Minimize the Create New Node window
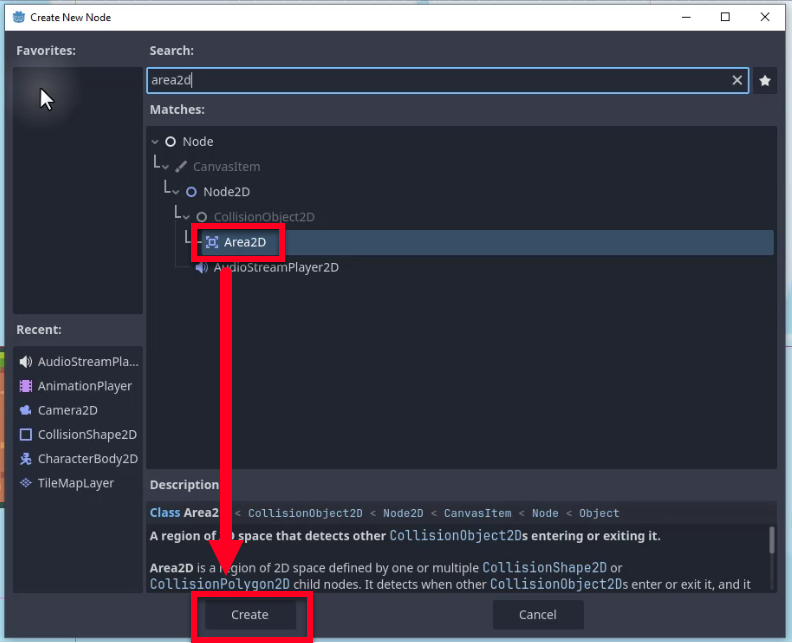 click(686, 17)
